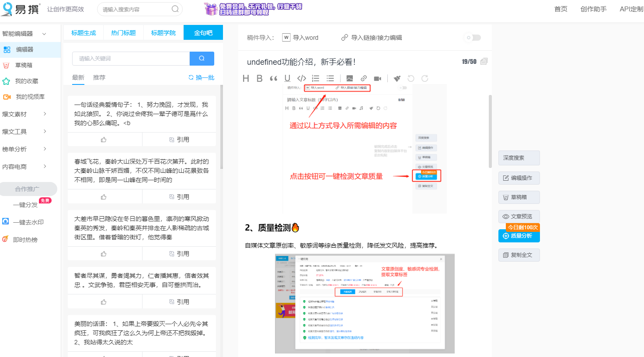Run 质量分析 on the article
This screenshot has height=357, width=644.
pyautogui.click(x=519, y=236)
